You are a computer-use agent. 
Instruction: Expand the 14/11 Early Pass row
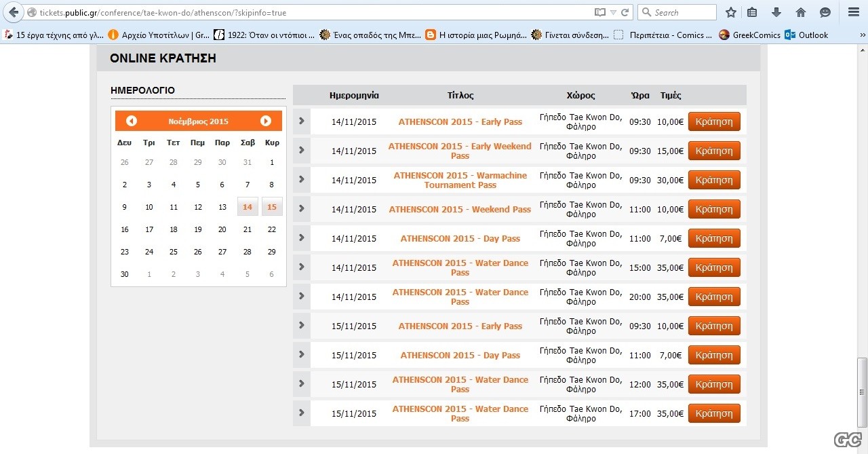coord(302,121)
